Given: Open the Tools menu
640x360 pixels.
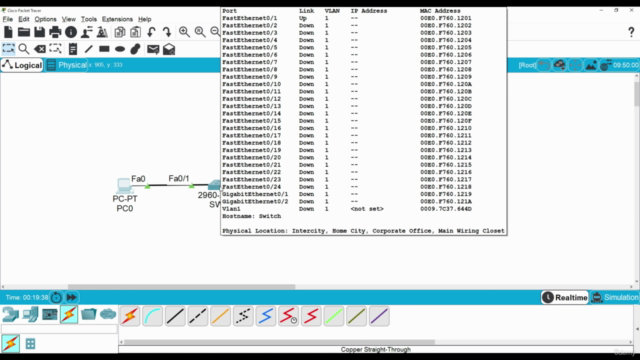Looking at the screenshot, I should (x=89, y=19).
